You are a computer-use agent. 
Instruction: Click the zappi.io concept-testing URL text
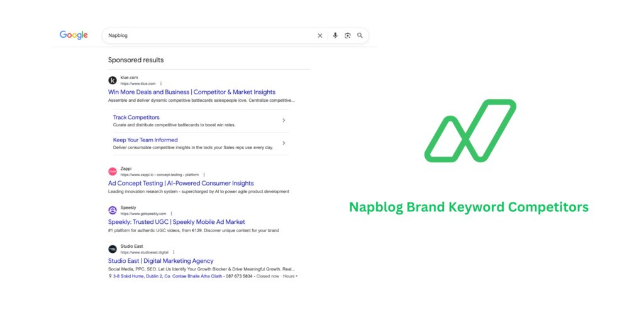click(159, 175)
